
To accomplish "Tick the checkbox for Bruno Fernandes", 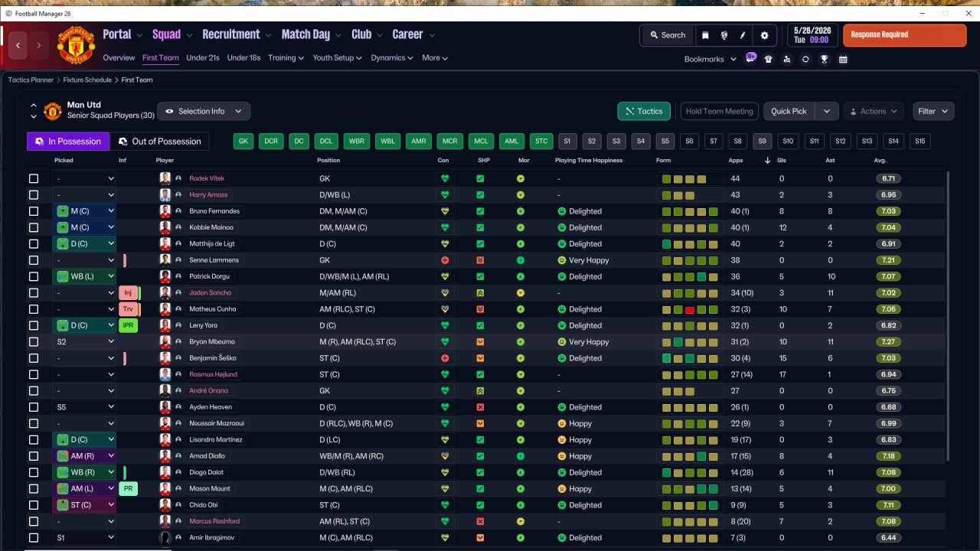I will pos(34,211).
